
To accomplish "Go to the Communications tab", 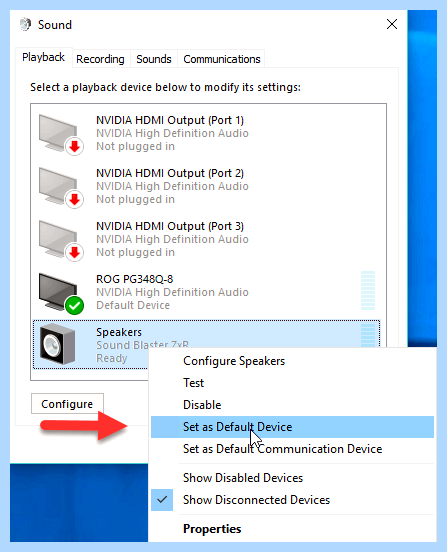I will (222, 59).
